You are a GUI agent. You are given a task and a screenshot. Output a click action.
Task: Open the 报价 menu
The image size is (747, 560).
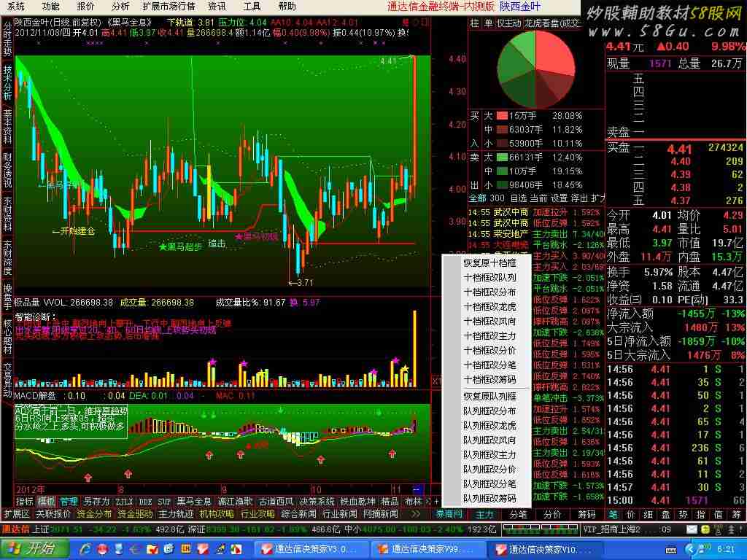point(85,6)
